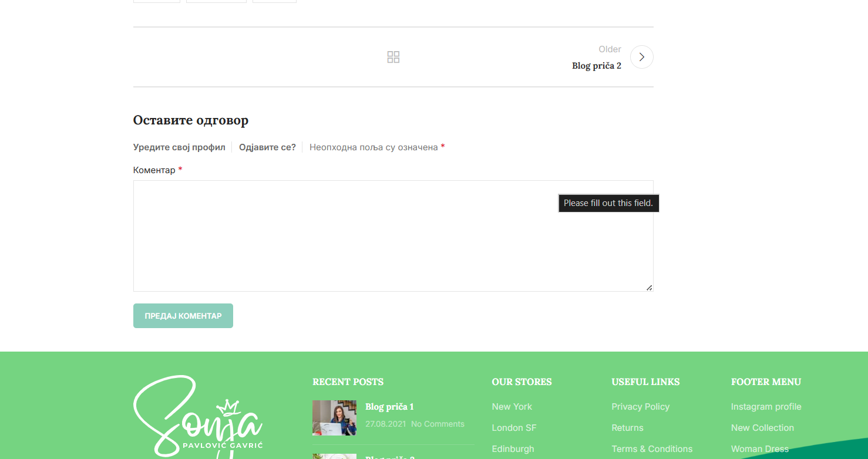Open the 'Terms & Conditions' link

pyautogui.click(x=652, y=449)
